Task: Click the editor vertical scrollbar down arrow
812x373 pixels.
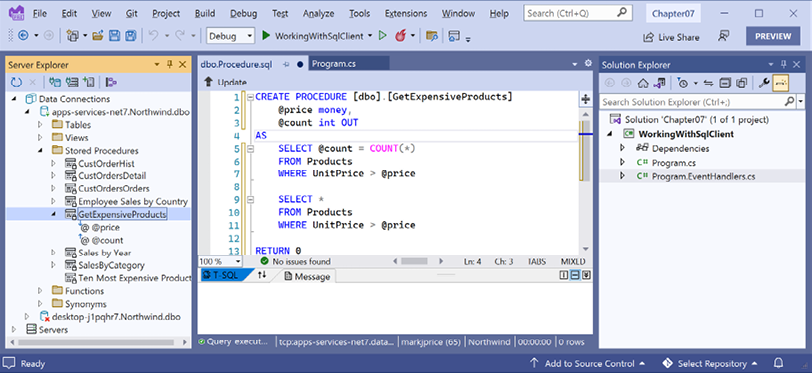Action: click(x=586, y=249)
